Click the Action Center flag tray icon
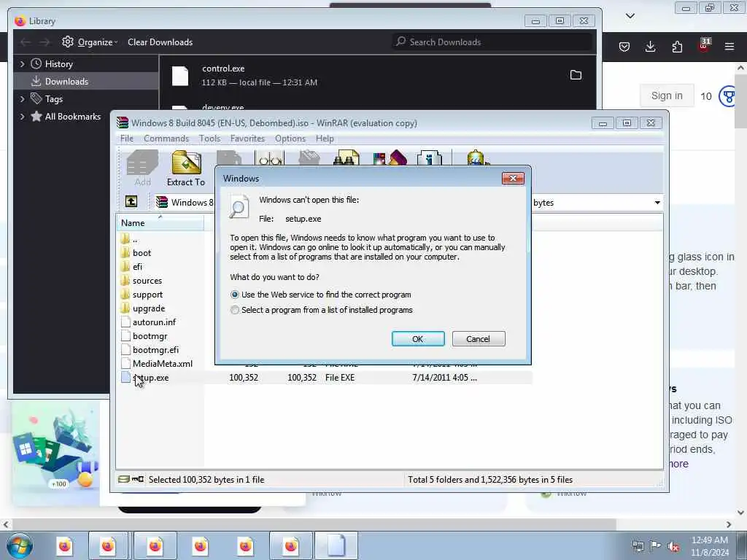The image size is (747, 560). pyautogui.click(x=656, y=546)
